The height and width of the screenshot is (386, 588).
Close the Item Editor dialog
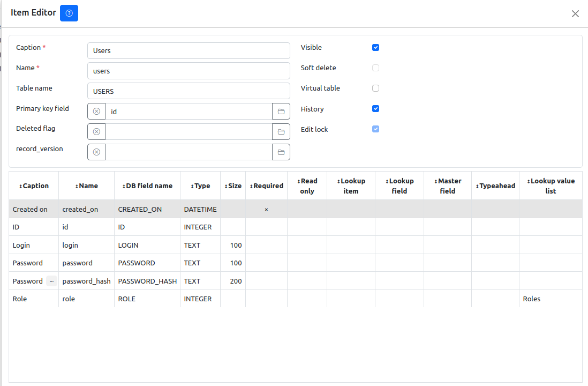click(x=575, y=14)
